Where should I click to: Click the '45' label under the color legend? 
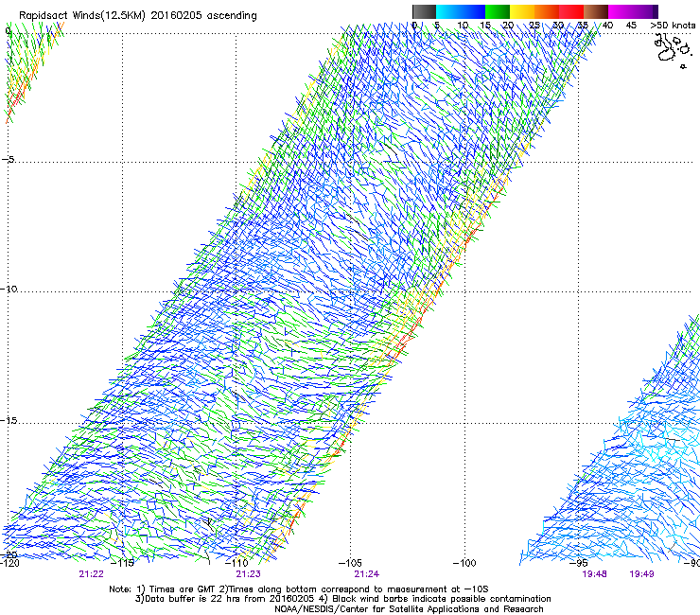(631, 25)
